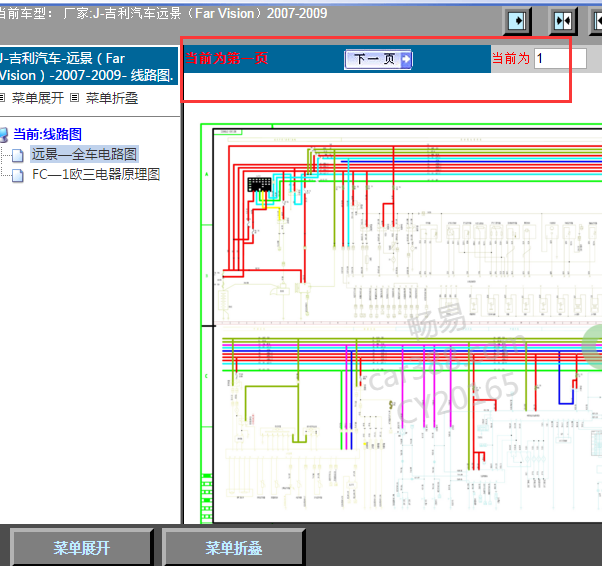Screen dimensions: 602x566
Task: Click the bottom 菜单展开 button
Action: point(81,547)
